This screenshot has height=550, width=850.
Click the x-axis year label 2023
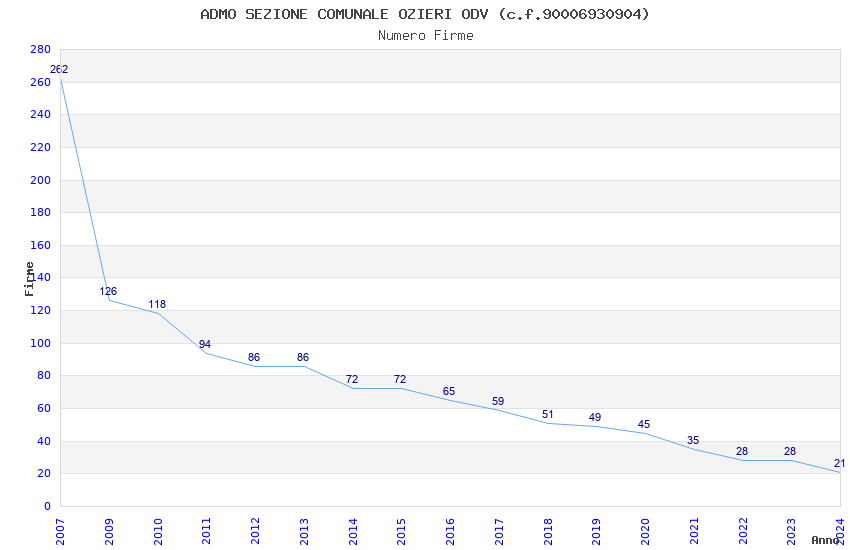click(x=791, y=532)
